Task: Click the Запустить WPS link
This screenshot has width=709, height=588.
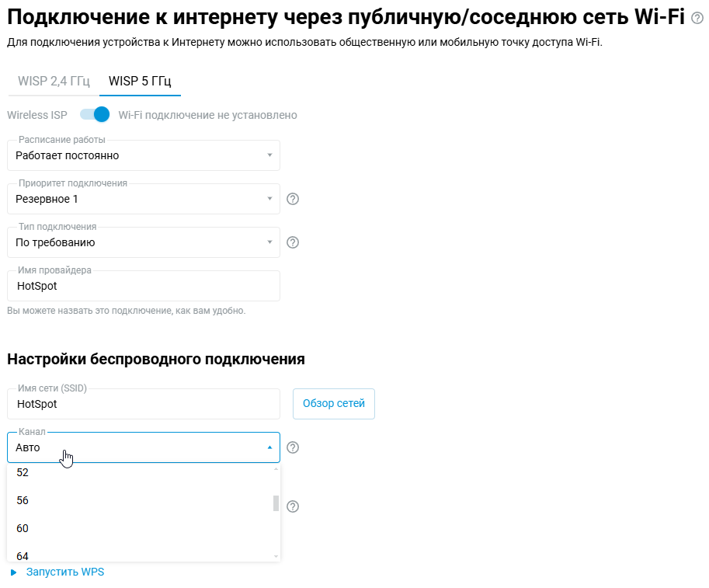Action: point(64,572)
